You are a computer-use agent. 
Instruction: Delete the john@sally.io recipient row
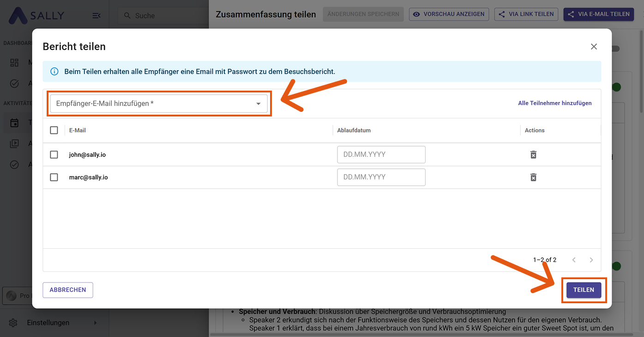point(533,154)
